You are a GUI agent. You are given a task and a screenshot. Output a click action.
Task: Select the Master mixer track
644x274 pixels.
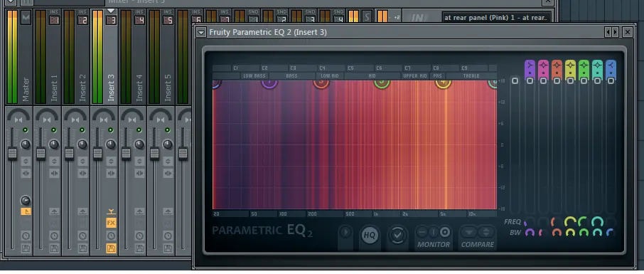[x=26, y=89]
